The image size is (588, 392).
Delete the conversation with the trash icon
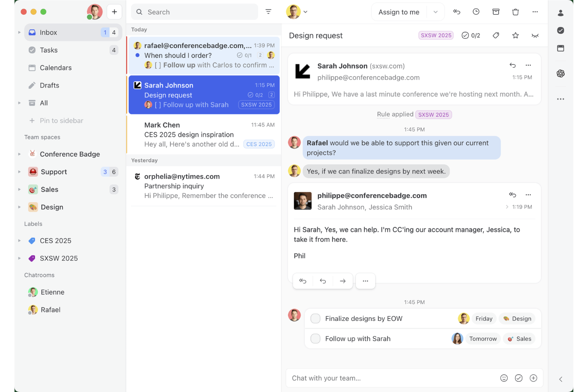(x=515, y=12)
